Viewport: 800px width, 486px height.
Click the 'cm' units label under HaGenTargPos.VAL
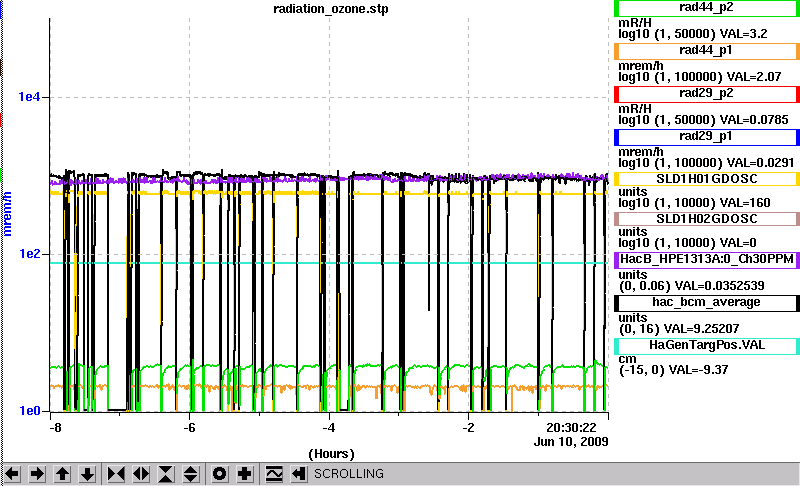tap(627, 359)
